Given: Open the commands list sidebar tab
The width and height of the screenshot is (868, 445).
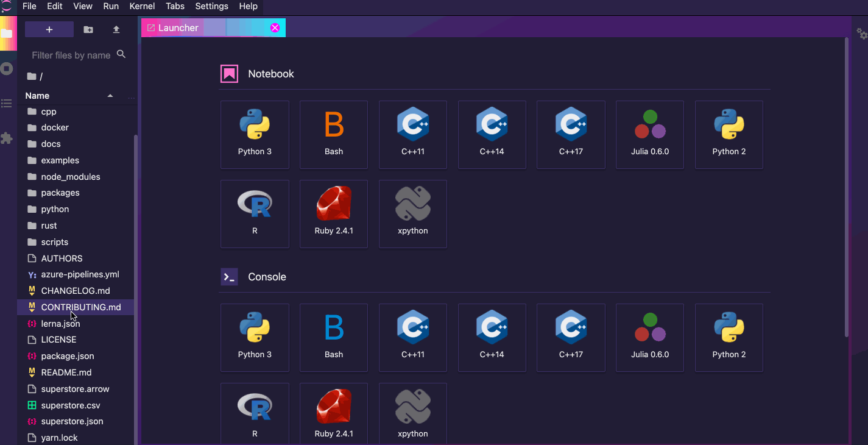Looking at the screenshot, I should pos(7,104).
